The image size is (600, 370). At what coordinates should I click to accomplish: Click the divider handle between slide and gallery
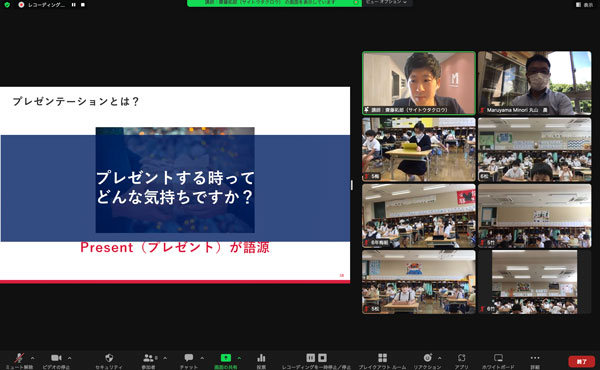coord(352,185)
